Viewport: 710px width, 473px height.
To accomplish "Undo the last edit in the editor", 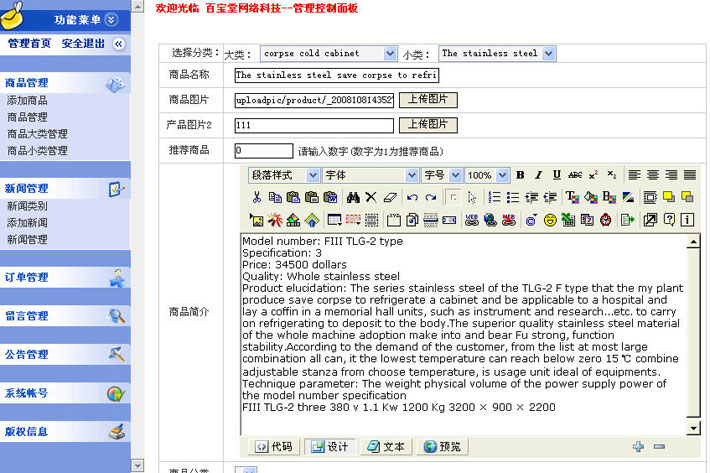I will (x=412, y=197).
